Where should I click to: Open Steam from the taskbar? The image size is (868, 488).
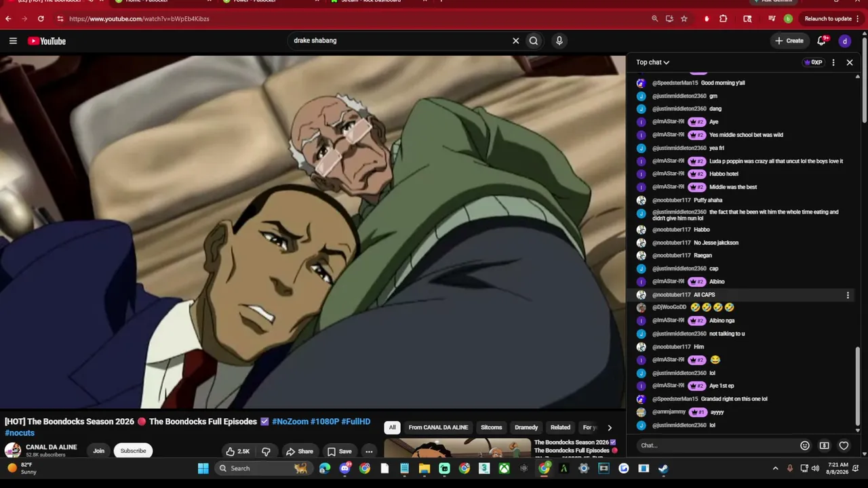coord(663,468)
